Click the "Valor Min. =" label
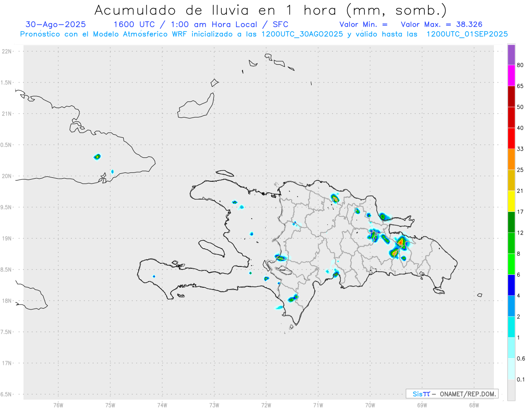The image size is (532, 411). click(x=364, y=24)
